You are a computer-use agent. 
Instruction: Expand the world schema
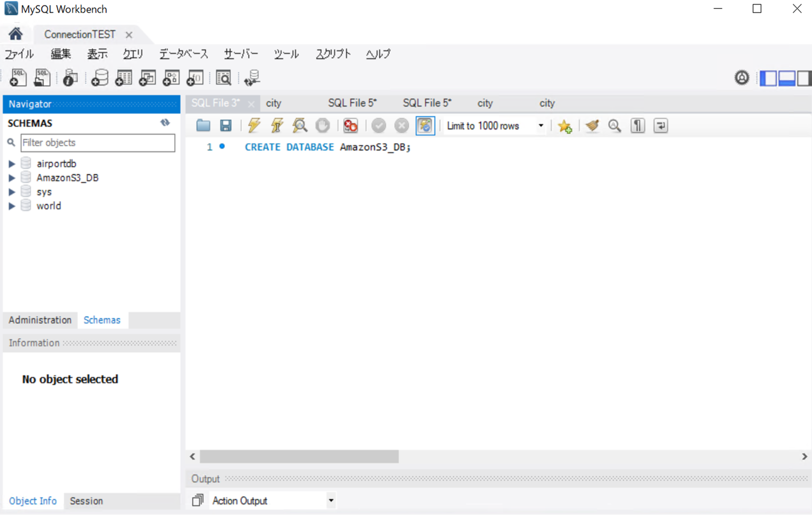click(11, 206)
